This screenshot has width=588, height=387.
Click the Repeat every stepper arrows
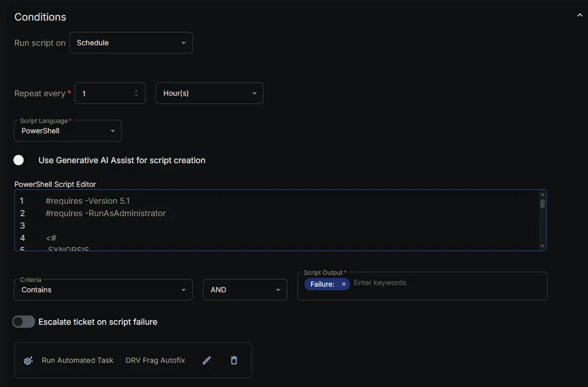coord(136,93)
